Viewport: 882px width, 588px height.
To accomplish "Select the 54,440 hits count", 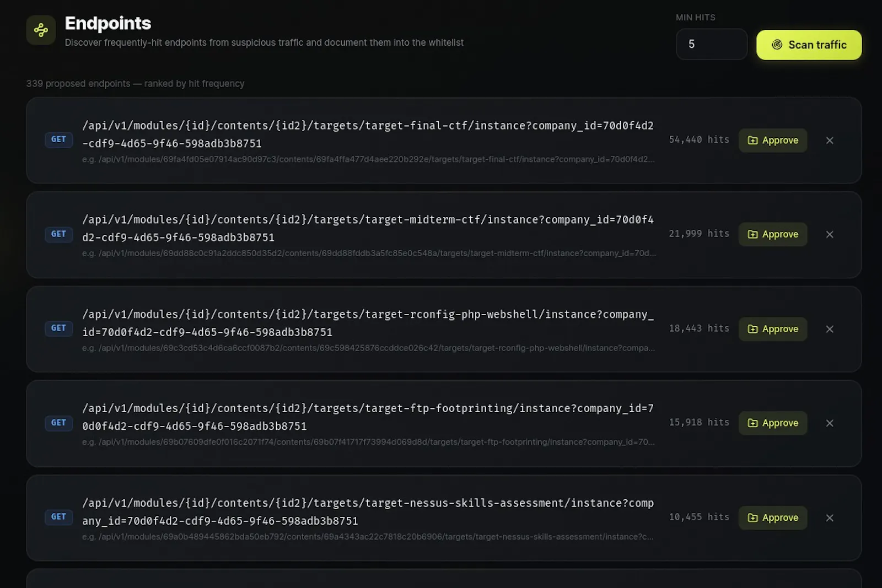I will tap(699, 140).
